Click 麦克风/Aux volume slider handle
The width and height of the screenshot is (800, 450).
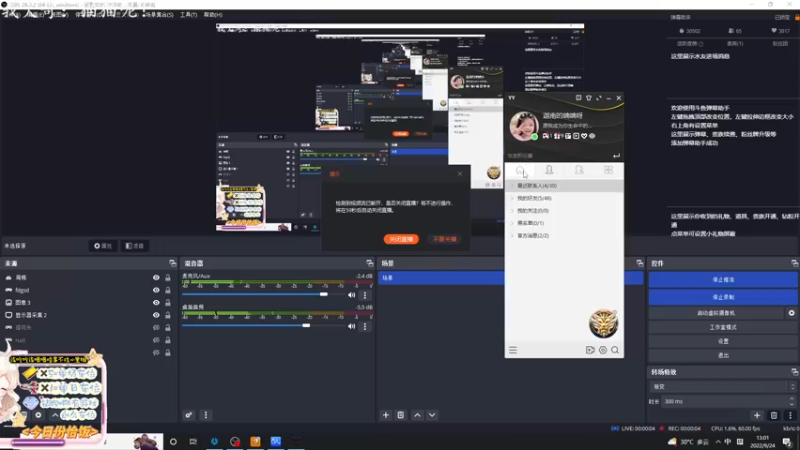[323, 294]
